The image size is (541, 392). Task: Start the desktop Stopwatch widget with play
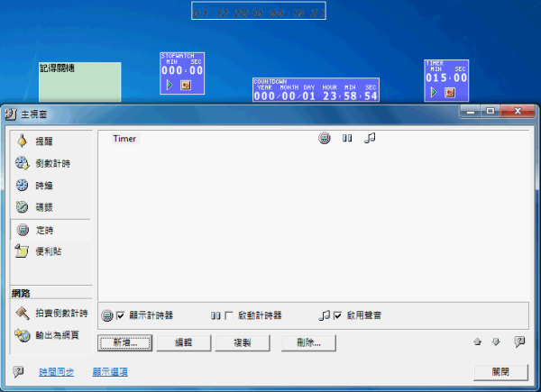point(170,85)
